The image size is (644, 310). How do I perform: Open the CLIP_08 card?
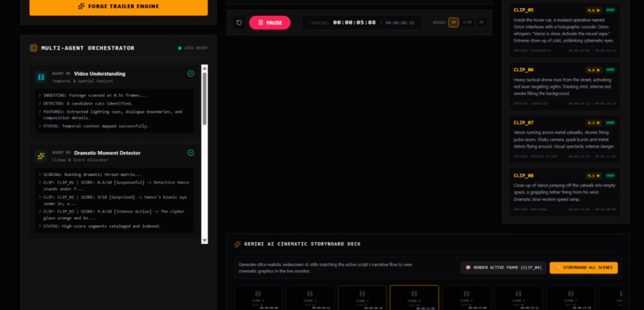565,193
